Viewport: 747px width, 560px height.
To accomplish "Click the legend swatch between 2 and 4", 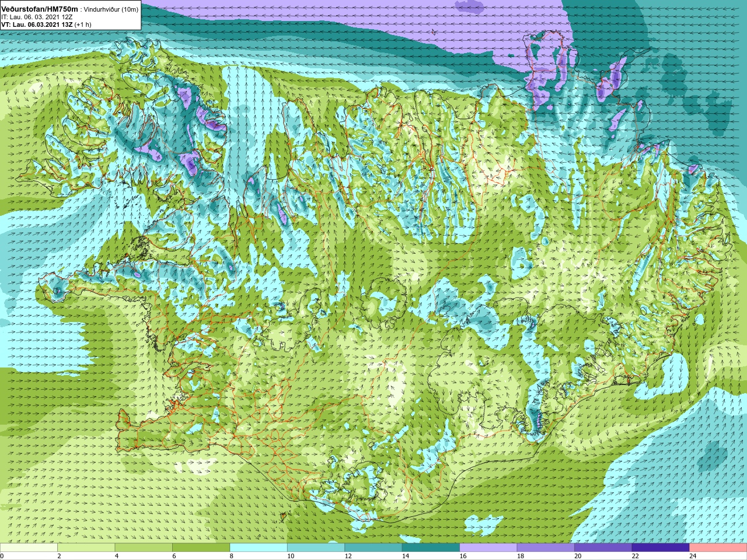I will (x=86, y=548).
